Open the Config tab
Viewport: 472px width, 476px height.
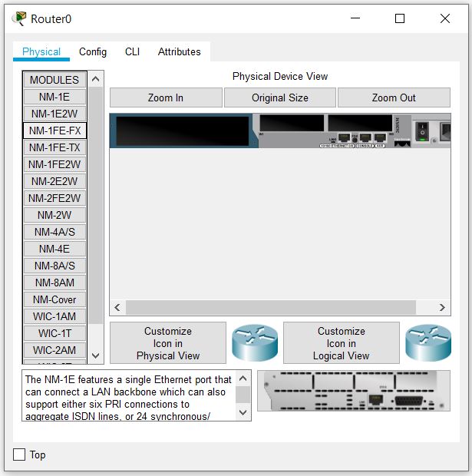point(93,51)
